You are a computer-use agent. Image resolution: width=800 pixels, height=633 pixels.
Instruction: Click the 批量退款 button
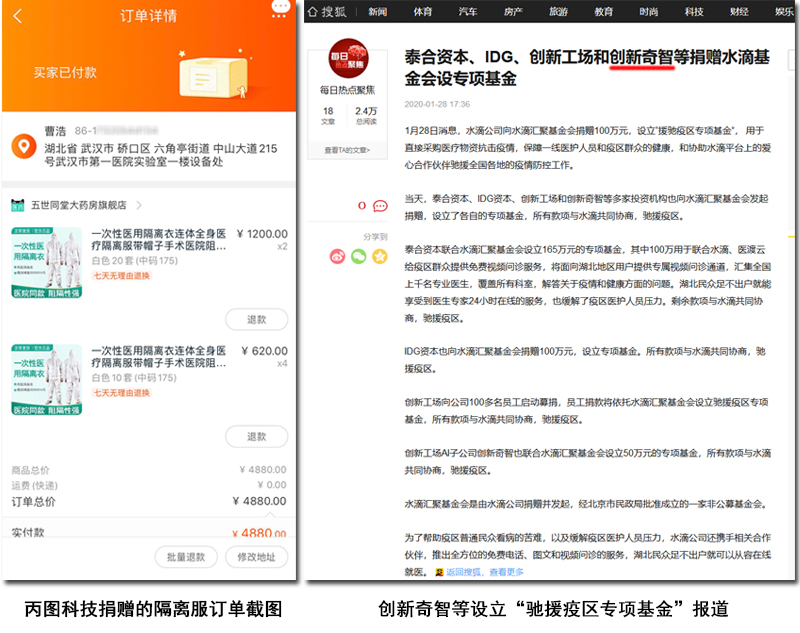tap(186, 557)
